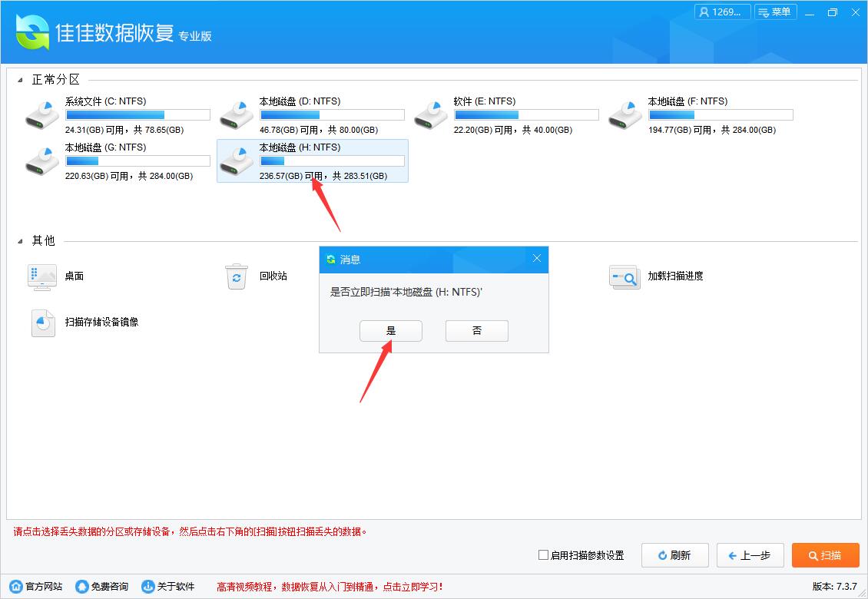Select the Recycle Bin recovery icon
Viewport: 868px width, 599px height.
pos(237,276)
